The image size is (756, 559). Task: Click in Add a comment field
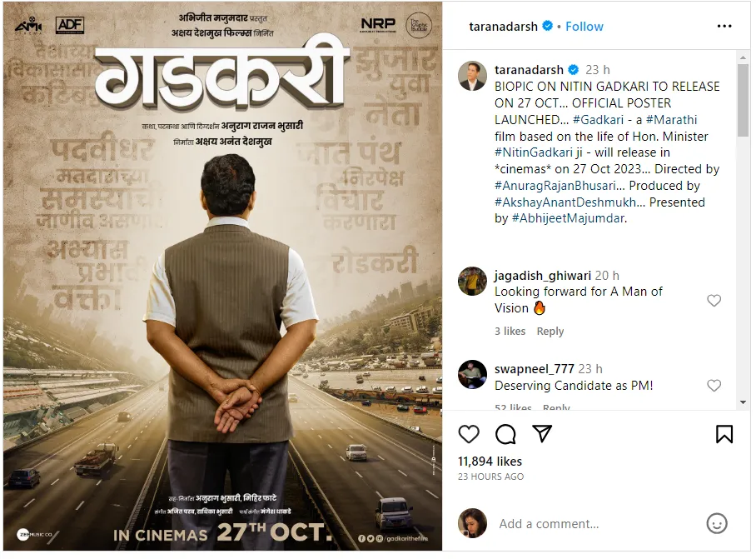(x=597, y=524)
